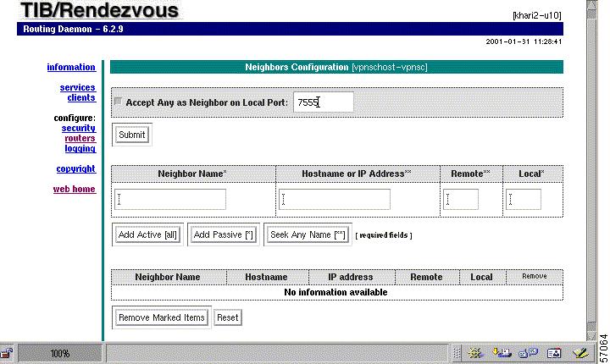This screenshot has width=610, height=364.
Task: Open the Mail inbox icon in status bar
Action: coord(502,353)
